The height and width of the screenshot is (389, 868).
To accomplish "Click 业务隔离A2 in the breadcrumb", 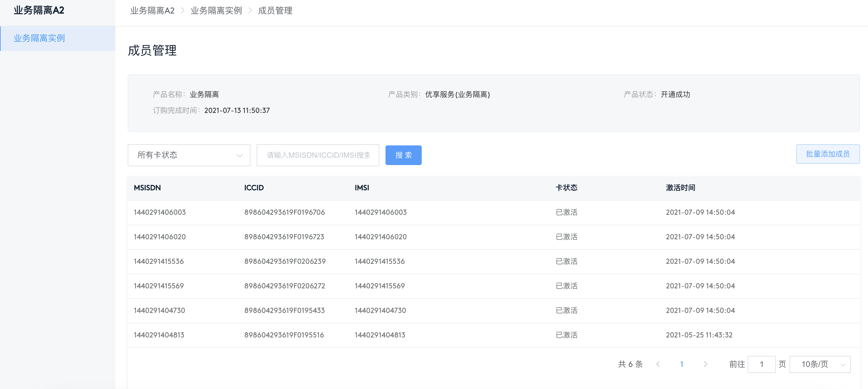I will point(152,10).
